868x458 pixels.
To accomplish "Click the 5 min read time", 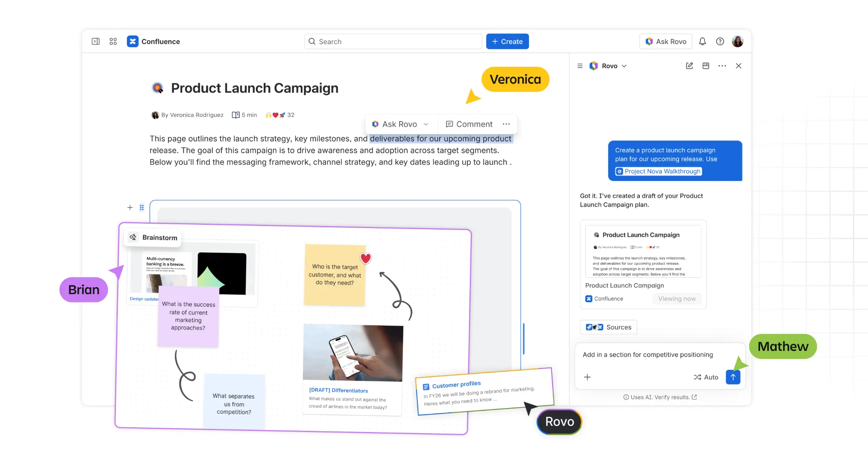I will [x=244, y=115].
